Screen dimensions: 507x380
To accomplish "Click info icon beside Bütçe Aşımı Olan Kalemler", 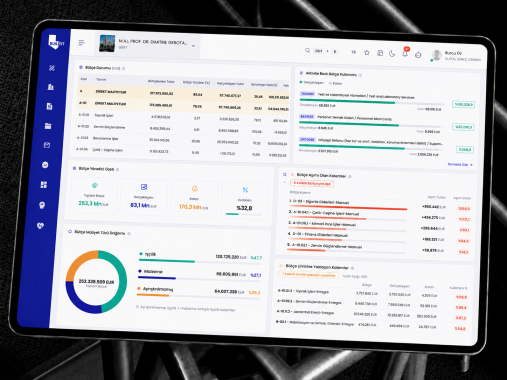I will click(x=350, y=176).
